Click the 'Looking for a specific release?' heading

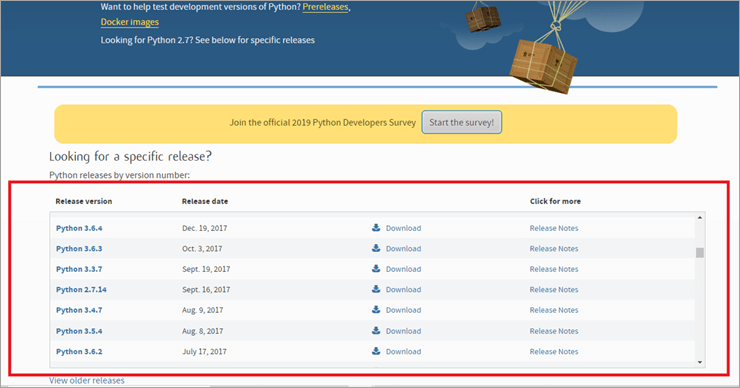(130, 156)
